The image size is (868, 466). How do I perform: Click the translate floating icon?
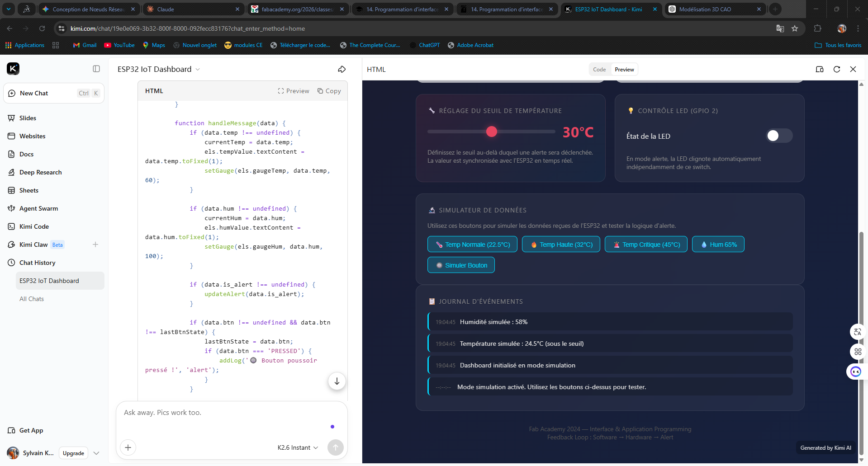point(858,332)
